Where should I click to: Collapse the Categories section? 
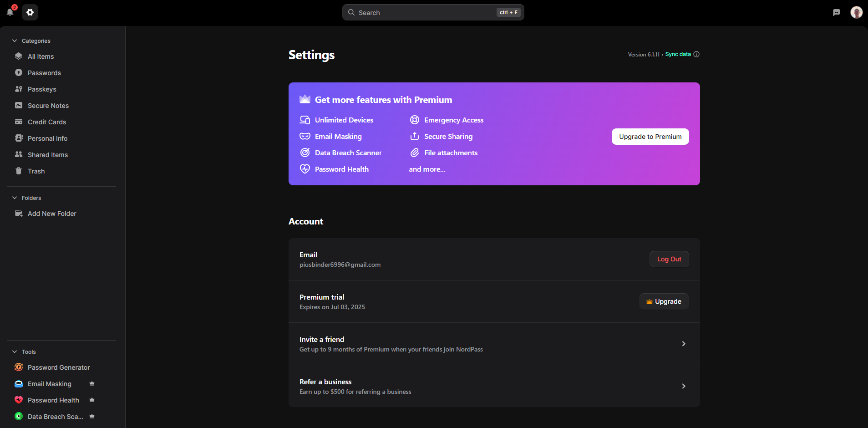click(x=15, y=41)
